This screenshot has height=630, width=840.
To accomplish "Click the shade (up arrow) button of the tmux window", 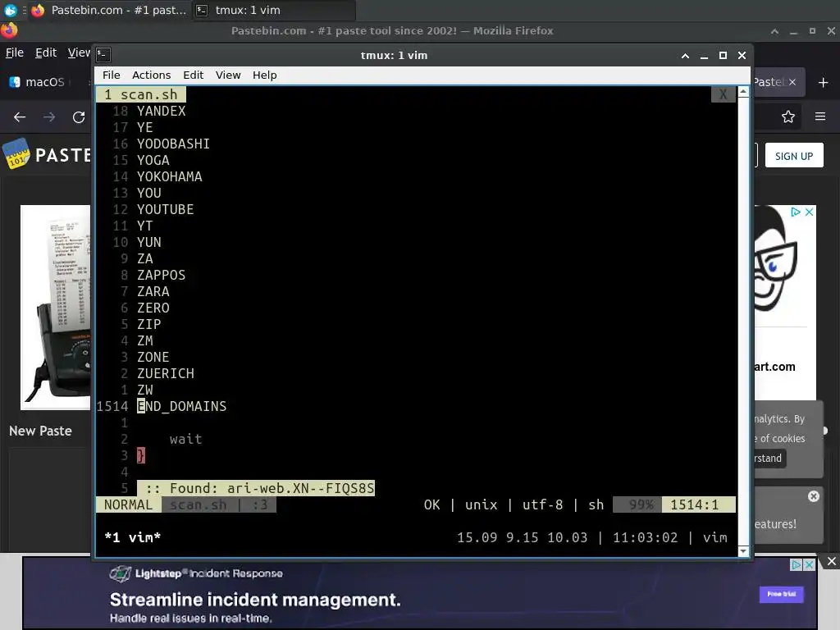I will [x=685, y=55].
